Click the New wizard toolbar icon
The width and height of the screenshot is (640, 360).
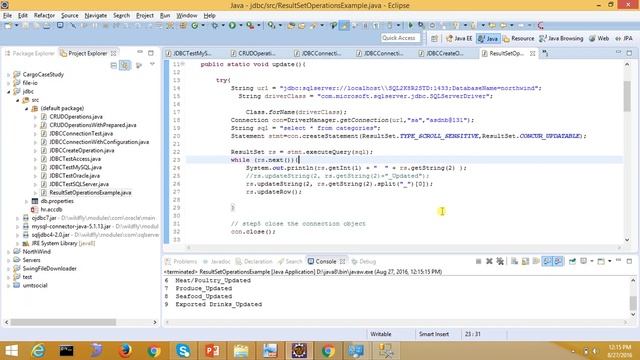(8, 26)
